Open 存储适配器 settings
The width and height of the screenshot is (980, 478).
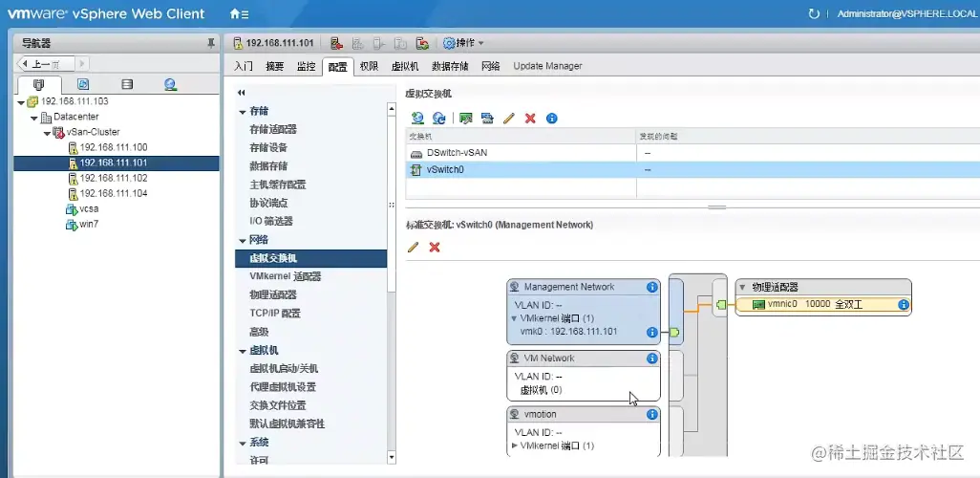[273, 129]
